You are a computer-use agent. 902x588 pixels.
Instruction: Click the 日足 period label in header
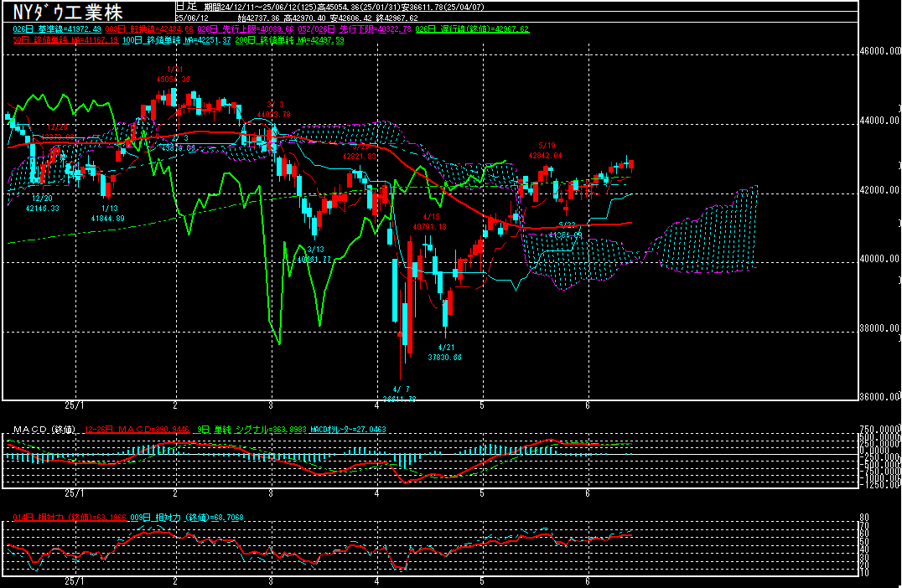186,7
